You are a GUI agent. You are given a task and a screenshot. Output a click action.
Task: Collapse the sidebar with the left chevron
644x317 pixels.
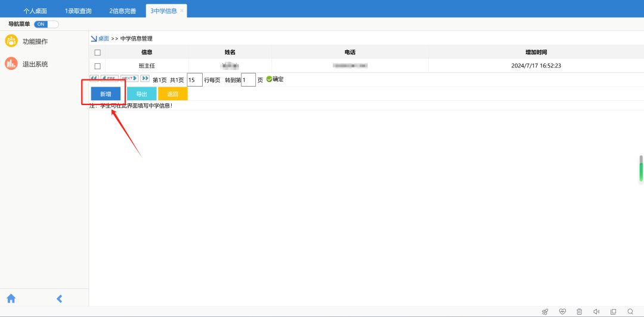click(59, 298)
